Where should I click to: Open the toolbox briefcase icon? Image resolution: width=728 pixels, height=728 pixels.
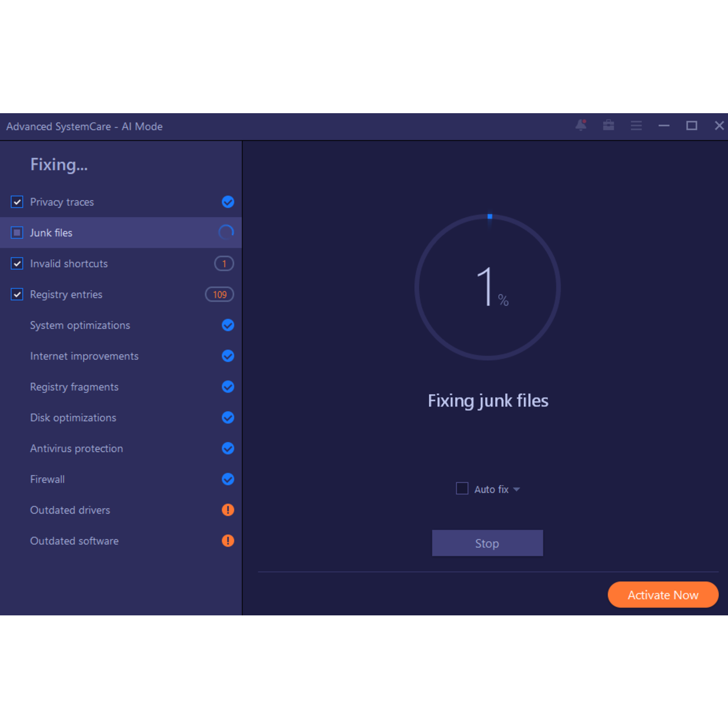pos(609,125)
